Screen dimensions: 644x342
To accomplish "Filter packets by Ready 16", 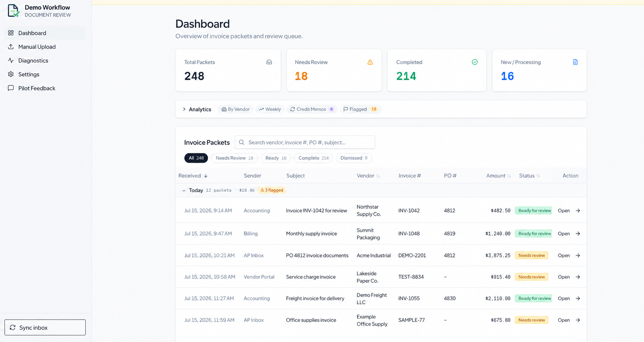I will [x=276, y=158].
